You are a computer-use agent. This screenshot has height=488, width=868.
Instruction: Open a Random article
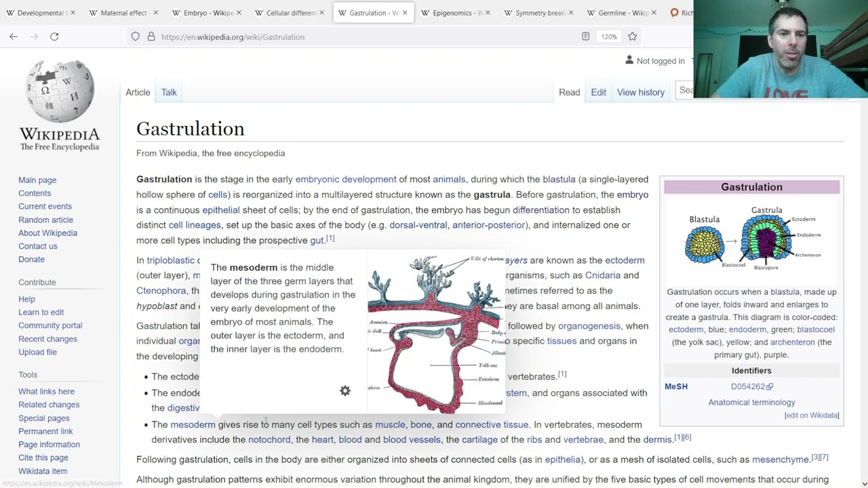click(45, 220)
